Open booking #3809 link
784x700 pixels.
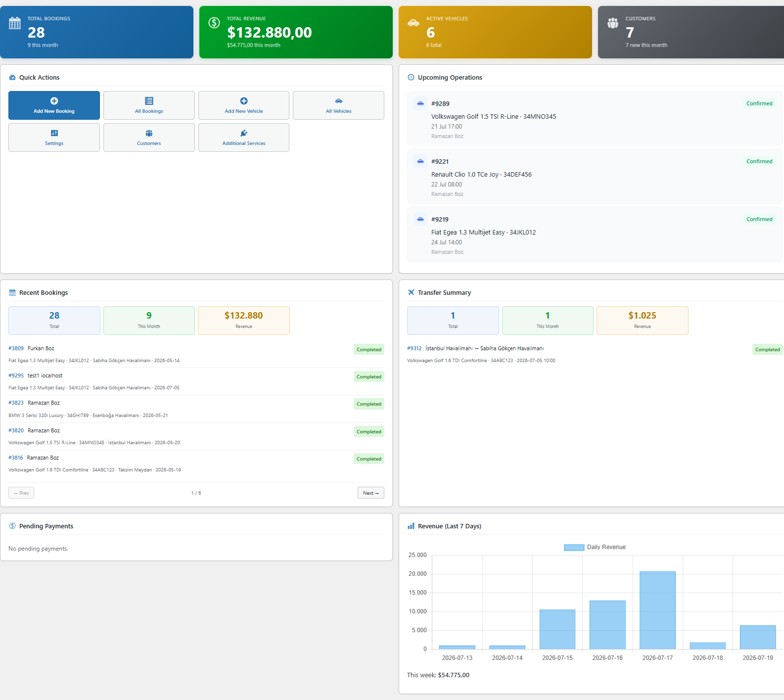coord(16,348)
